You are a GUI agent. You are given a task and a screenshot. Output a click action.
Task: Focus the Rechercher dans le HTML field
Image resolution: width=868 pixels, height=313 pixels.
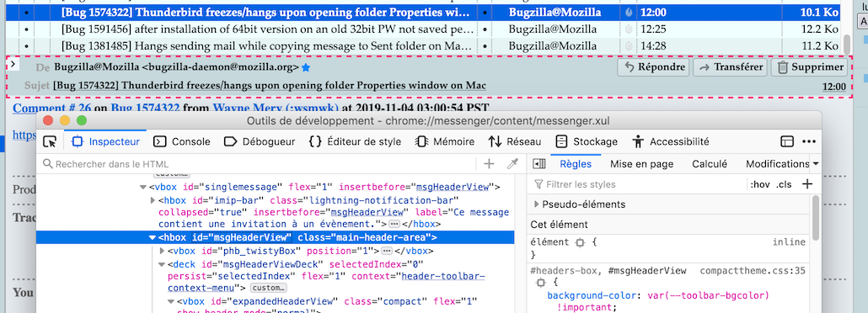259,164
